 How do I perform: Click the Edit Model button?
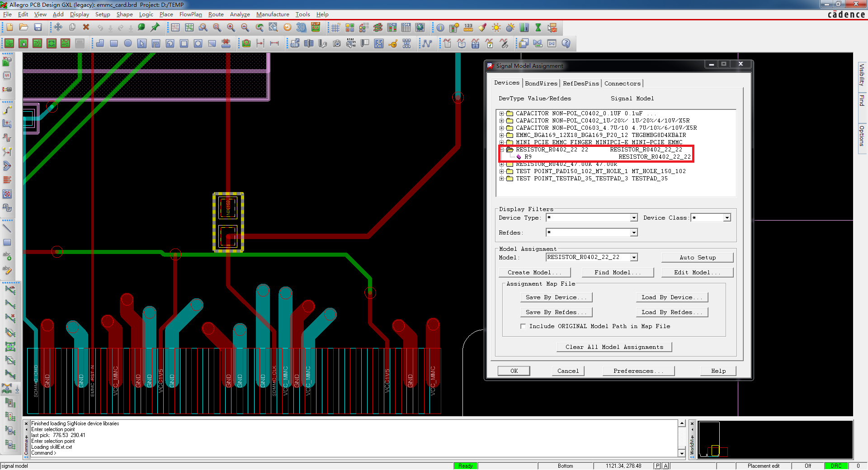(x=697, y=273)
